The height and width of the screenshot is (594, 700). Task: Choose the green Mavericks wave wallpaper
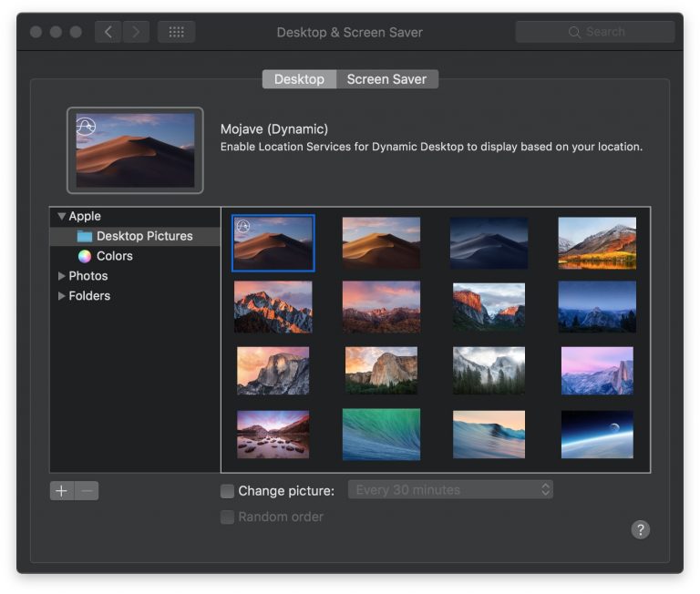381,435
